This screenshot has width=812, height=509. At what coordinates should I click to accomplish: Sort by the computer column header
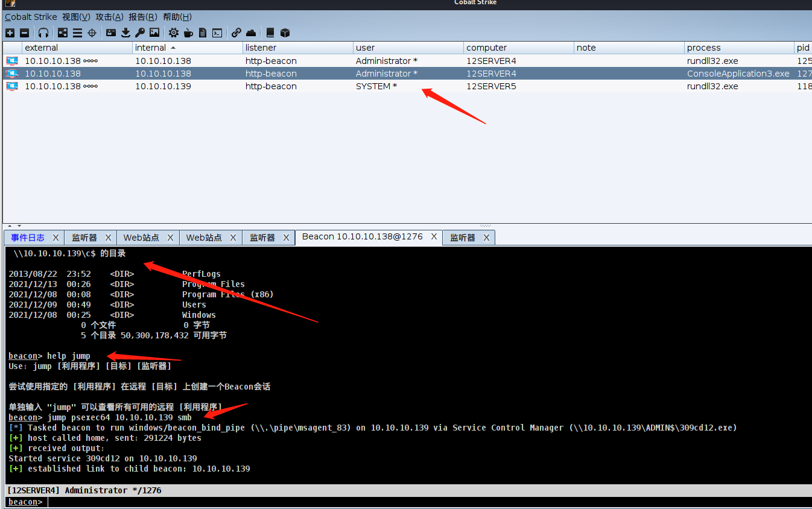coord(519,48)
